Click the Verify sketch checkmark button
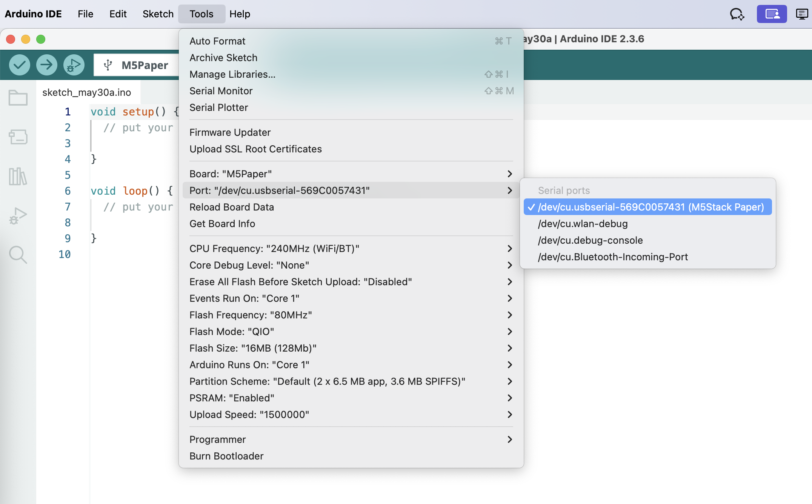 pos(20,65)
